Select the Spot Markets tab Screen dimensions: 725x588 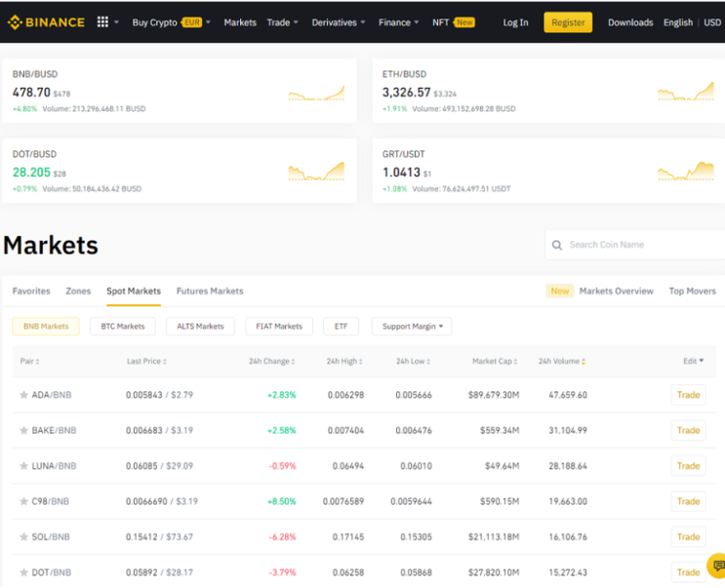134,291
